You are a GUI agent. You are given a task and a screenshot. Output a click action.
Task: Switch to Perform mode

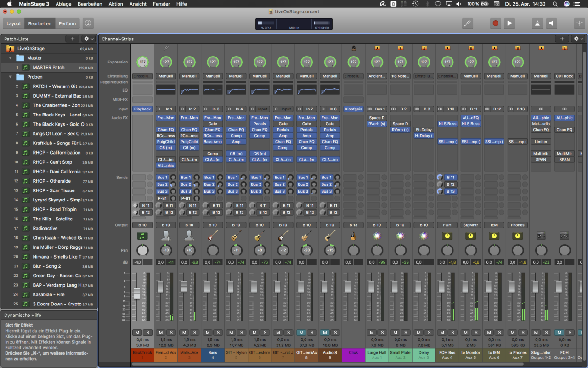point(68,23)
